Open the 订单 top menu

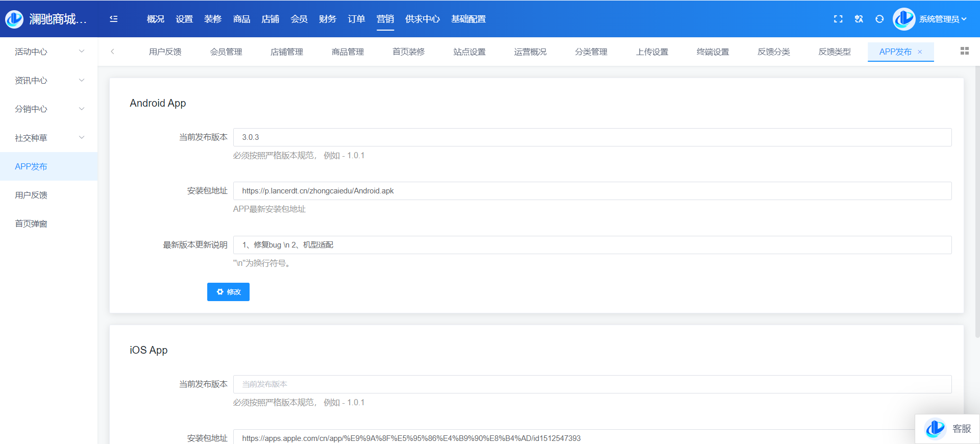click(356, 19)
